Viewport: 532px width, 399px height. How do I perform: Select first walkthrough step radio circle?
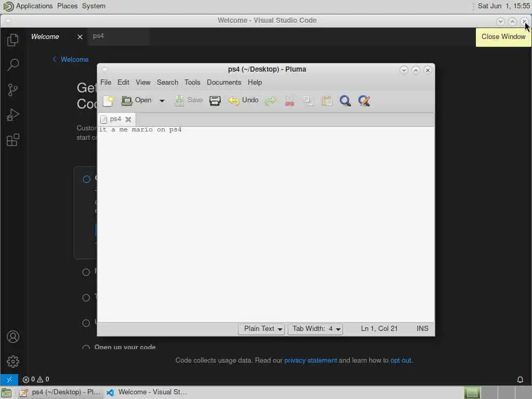click(x=87, y=179)
